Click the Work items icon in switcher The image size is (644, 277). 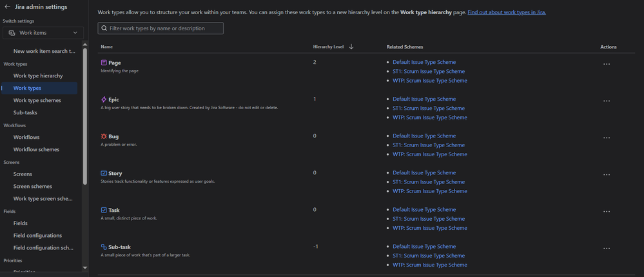[x=12, y=33]
